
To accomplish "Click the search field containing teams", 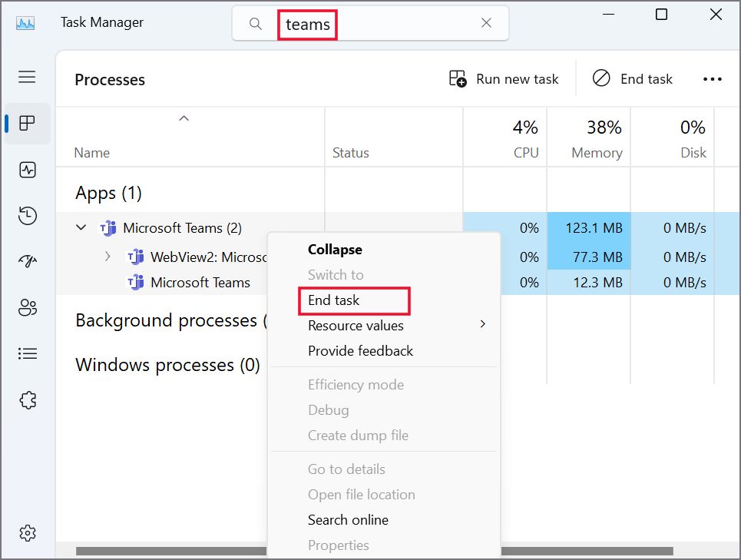I will tap(370, 23).
